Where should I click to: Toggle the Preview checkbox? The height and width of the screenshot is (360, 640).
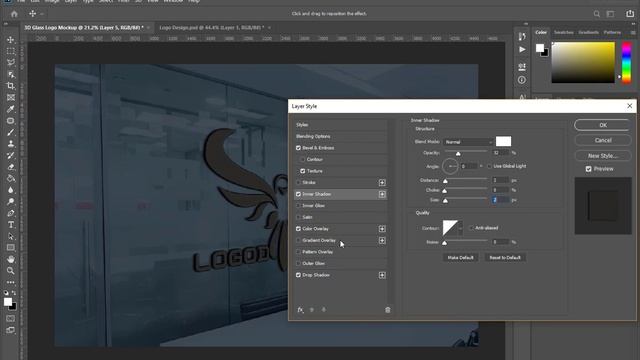tap(589, 169)
